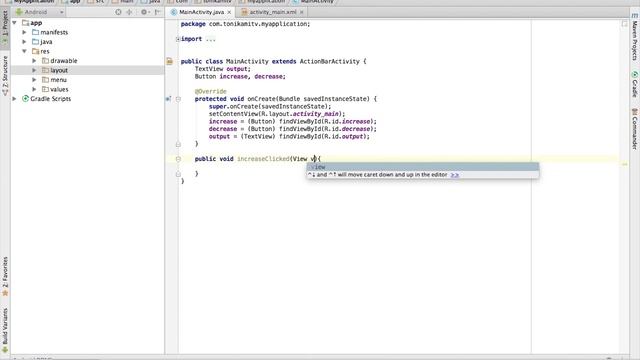The image size is (640, 360).
Task: Click on 'com.tonikamitv.myapplication' package name
Action: 259,24
